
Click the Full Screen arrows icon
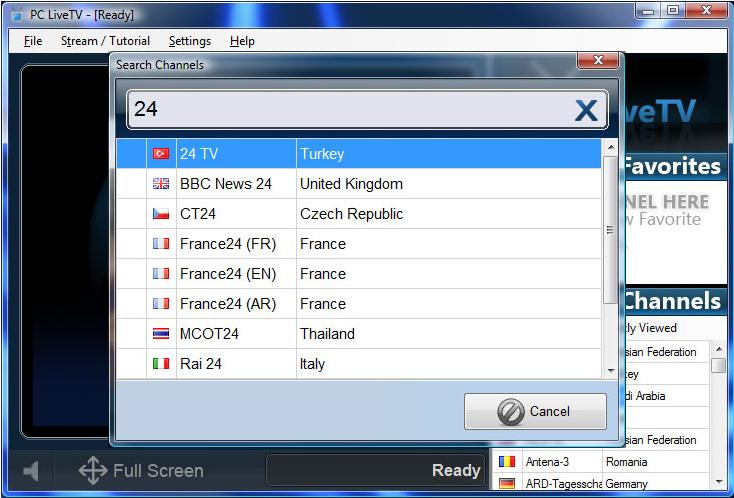(93, 470)
